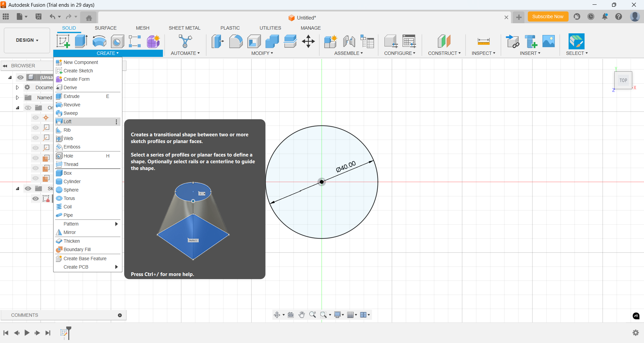Click the Offset Plane construct icon
Viewport: 644px width, 343px height.
tap(444, 41)
